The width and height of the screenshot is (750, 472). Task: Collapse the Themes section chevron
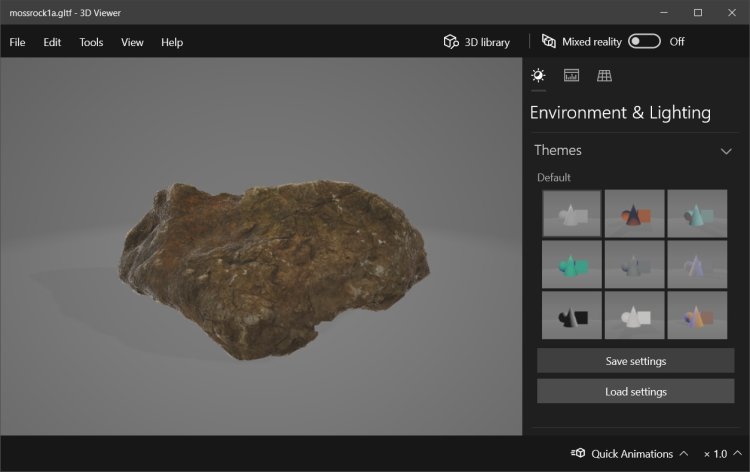(x=726, y=151)
